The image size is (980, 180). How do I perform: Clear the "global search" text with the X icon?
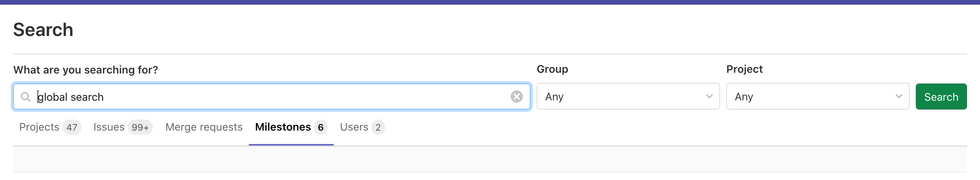tap(516, 97)
